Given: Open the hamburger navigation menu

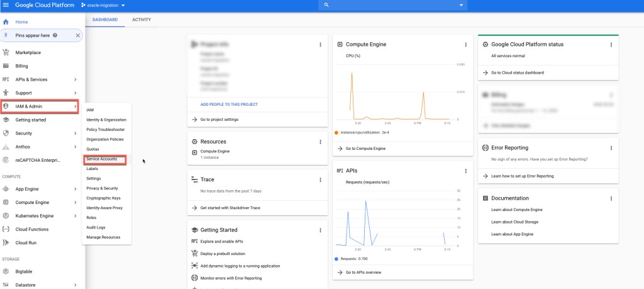Looking at the screenshot, I should tap(6, 5).
